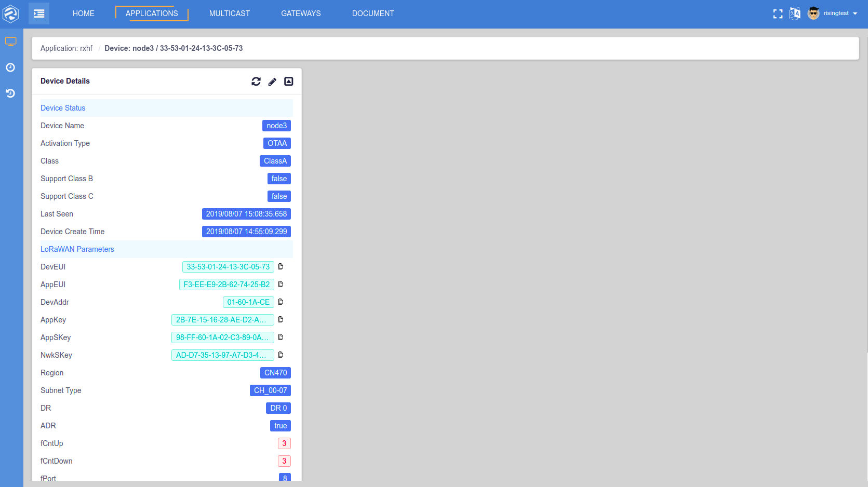The width and height of the screenshot is (868, 487).
Task: Open the risingtest user dropdown
Action: click(x=836, y=13)
